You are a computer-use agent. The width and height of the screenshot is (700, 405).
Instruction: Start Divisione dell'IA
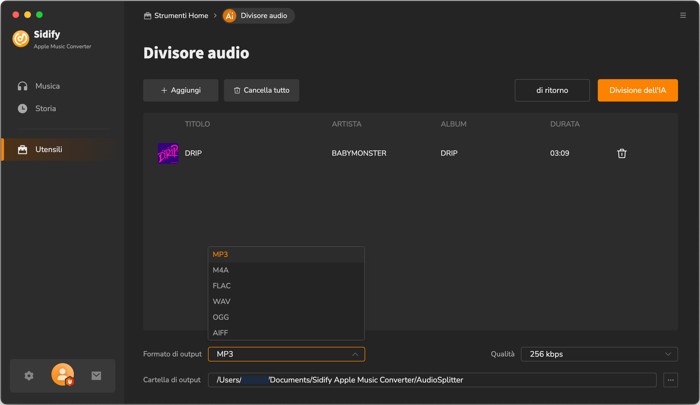[638, 90]
